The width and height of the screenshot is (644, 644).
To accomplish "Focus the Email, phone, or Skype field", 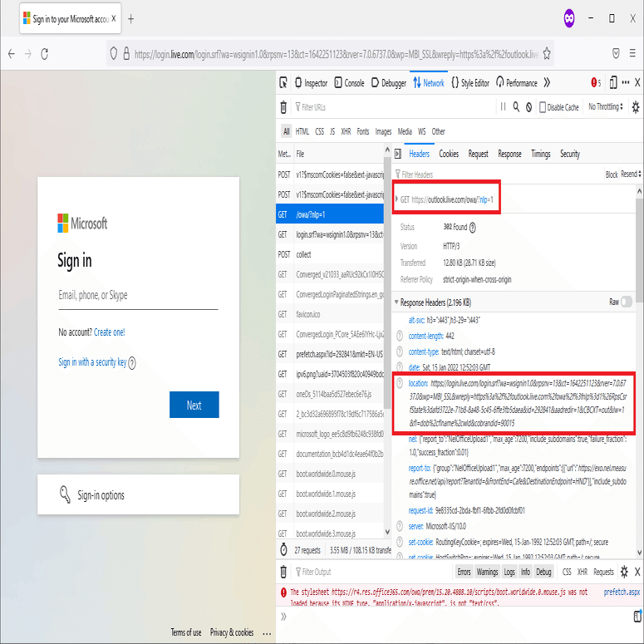I will 138,295.
